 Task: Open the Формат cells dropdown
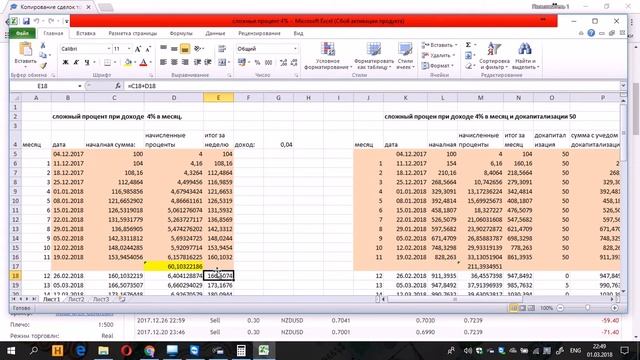coord(438,65)
